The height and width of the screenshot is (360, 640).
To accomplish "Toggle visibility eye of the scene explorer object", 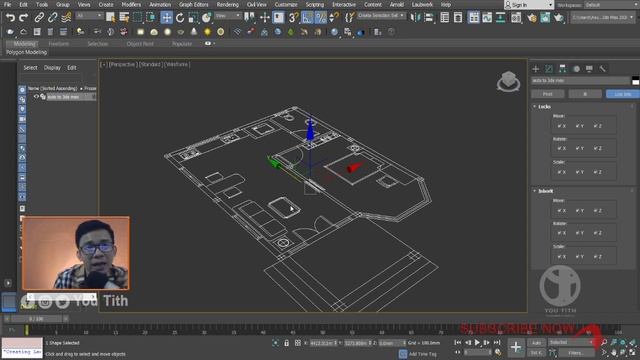I will pos(36,97).
